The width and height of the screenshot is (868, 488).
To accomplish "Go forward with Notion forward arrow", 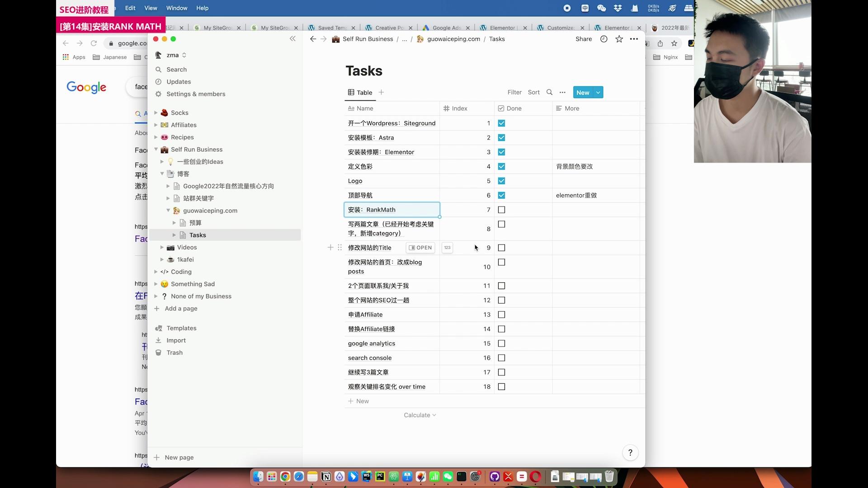I will pyautogui.click(x=324, y=39).
